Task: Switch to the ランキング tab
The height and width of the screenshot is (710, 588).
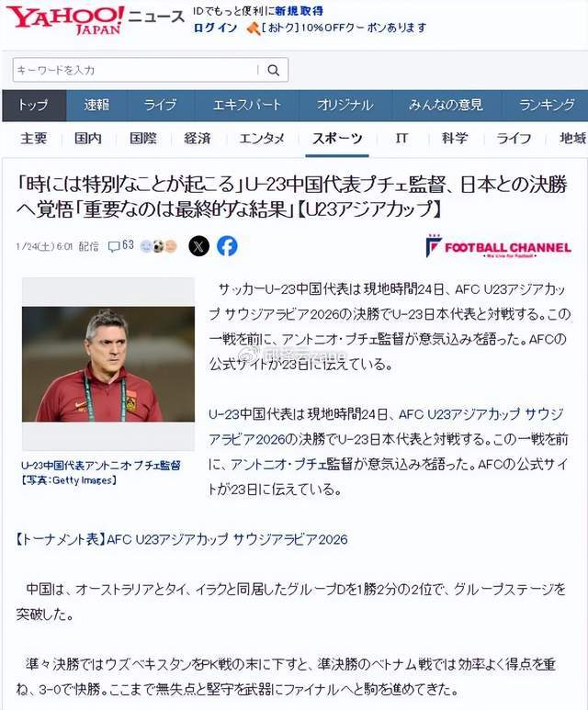Action: pos(547,105)
